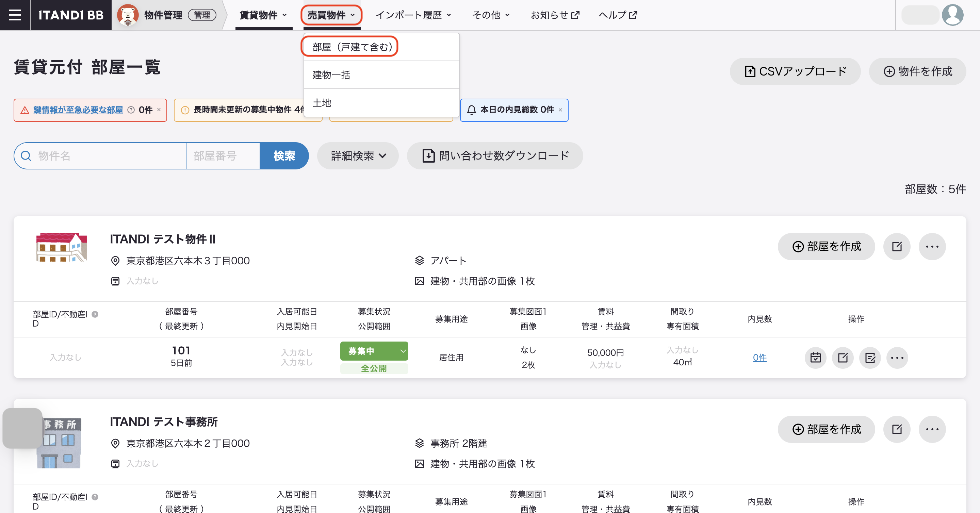Viewport: 980px width, 513px height.
Task: Click 部屋を作成 for テスト事務所
Action: 826,429
